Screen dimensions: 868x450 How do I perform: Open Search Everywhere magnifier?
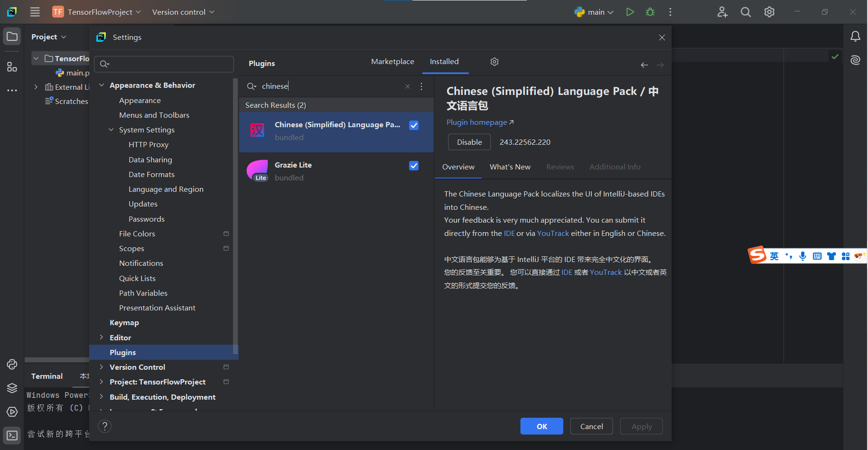pos(746,12)
